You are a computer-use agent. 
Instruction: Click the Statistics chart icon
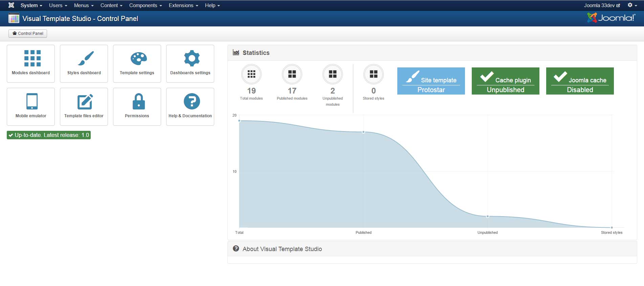tap(236, 53)
